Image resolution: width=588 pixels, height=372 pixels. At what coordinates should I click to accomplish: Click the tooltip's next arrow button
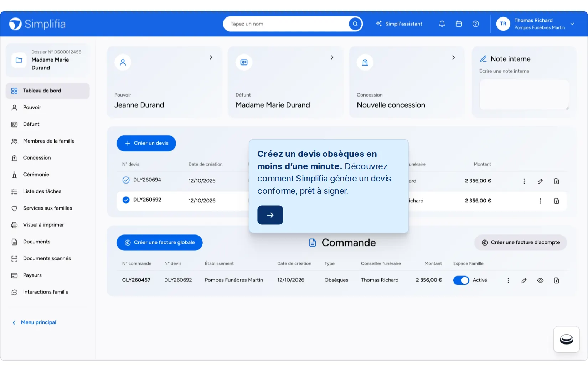click(x=270, y=215)
